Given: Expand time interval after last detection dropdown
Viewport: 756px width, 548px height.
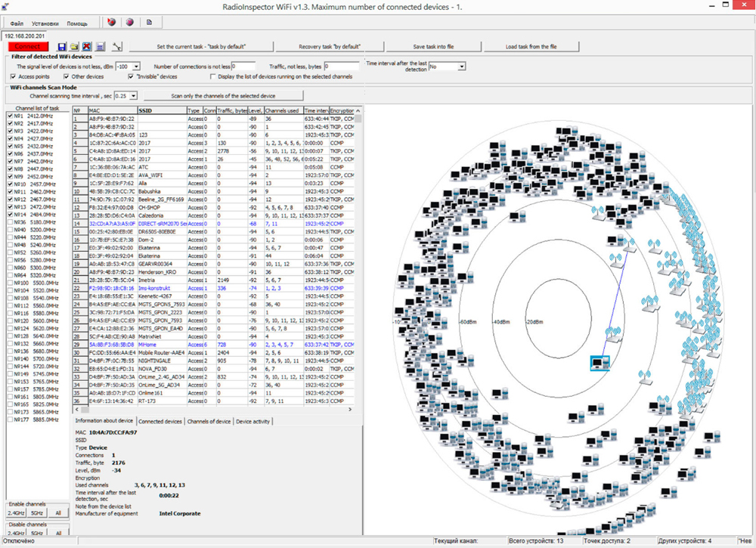Looking at the screenshot, I should click(461, 67).
